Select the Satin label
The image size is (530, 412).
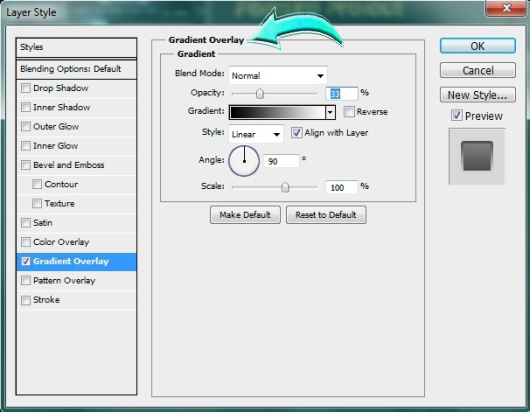point(43,223)
